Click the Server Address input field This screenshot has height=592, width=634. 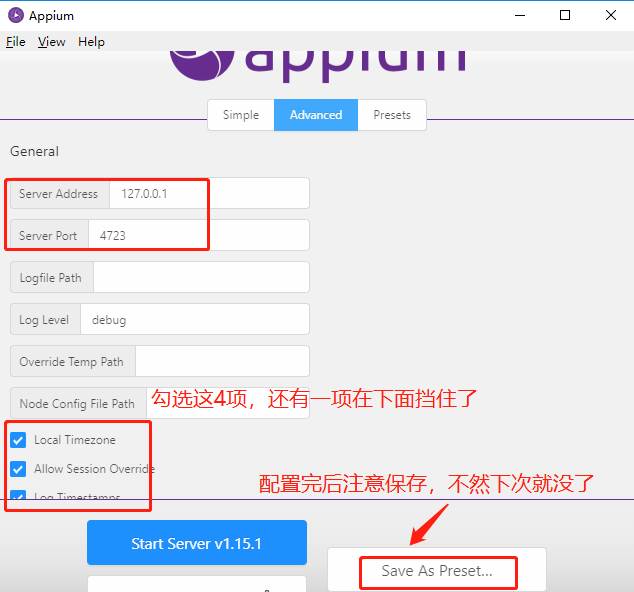(x=209, y=194)
